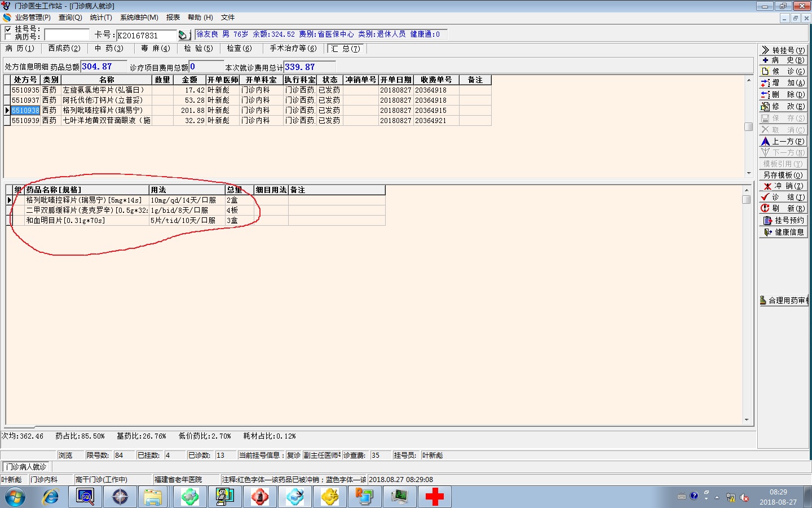Switch to the 毒麻(4) tab
Viewport: 812px width, 508px height.
(155, 49)
